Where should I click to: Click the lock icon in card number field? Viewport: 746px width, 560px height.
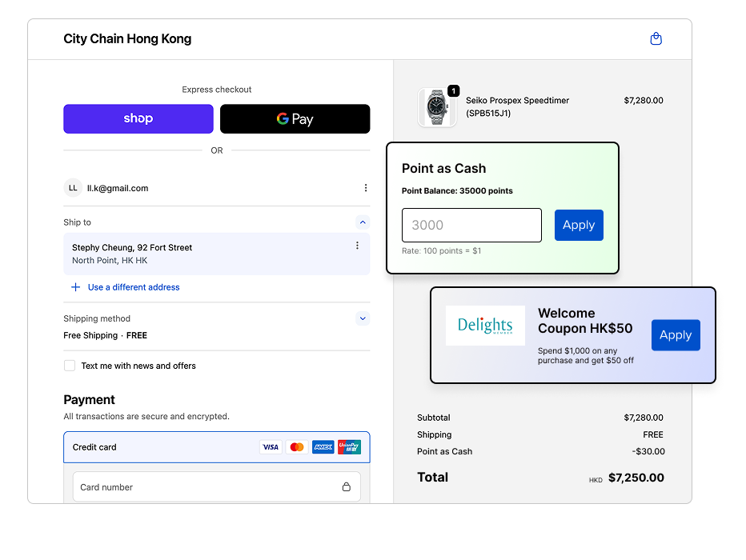pos(346,486)
